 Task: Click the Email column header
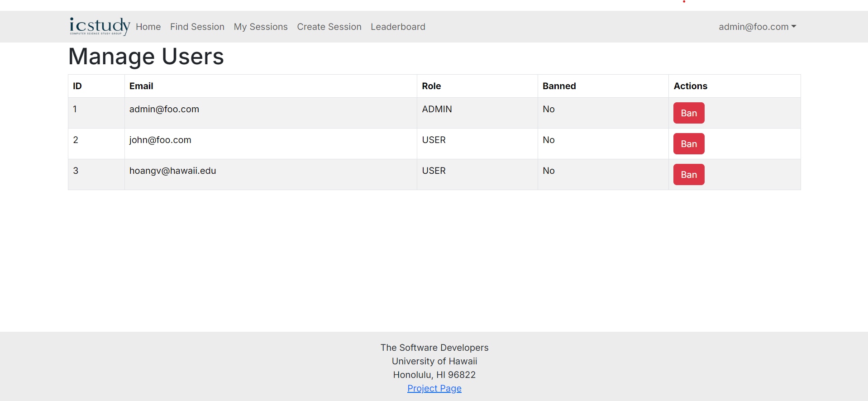(141, 86)
